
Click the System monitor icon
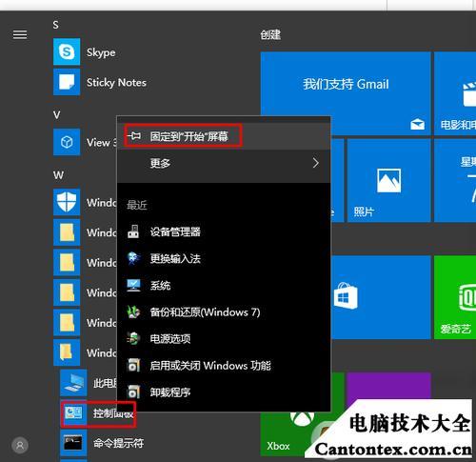tap(133, 285)
